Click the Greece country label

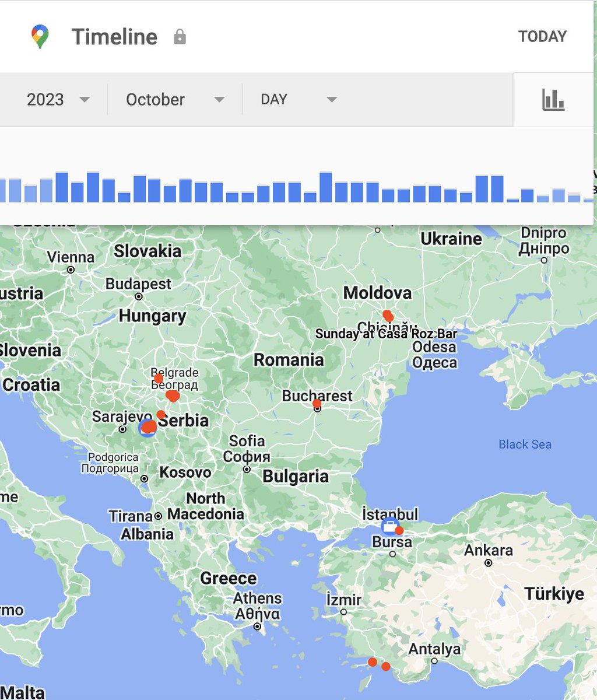(x=229, y=579)
